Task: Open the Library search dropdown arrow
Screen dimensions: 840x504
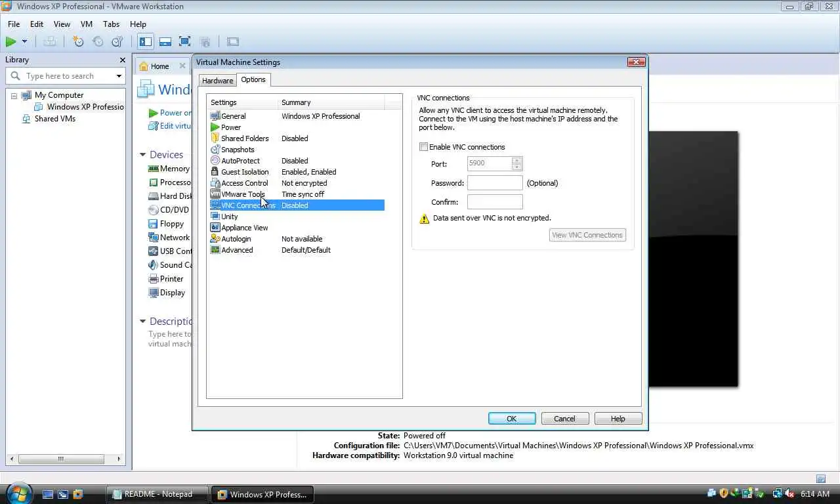Action: click(x=119, y=76)
